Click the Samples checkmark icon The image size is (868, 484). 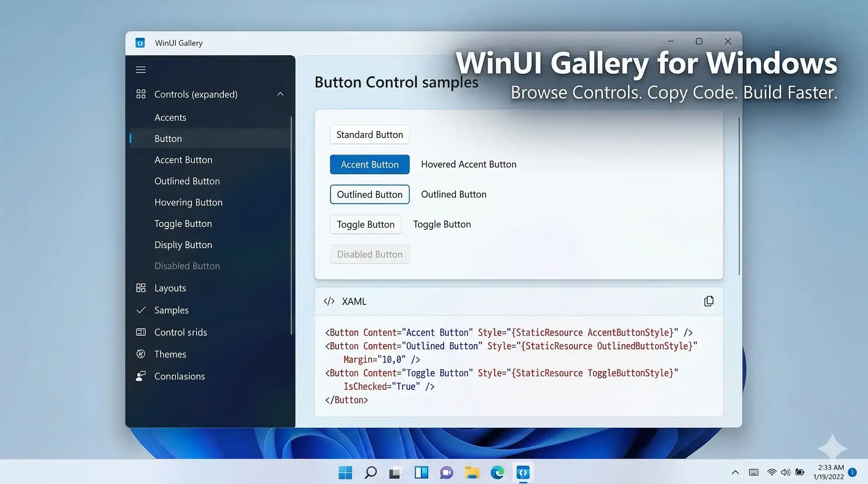pos(140,310)
